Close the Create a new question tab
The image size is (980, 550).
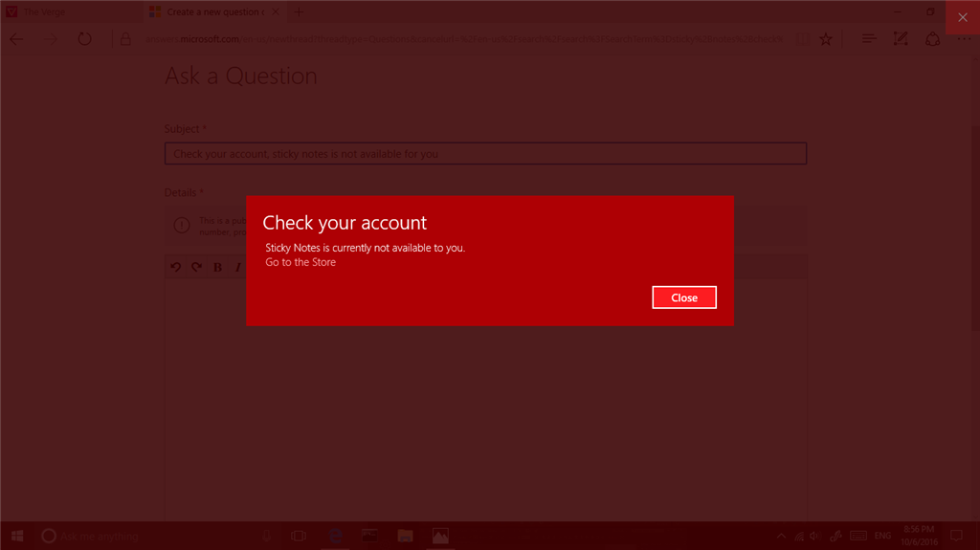coord(276,11)
